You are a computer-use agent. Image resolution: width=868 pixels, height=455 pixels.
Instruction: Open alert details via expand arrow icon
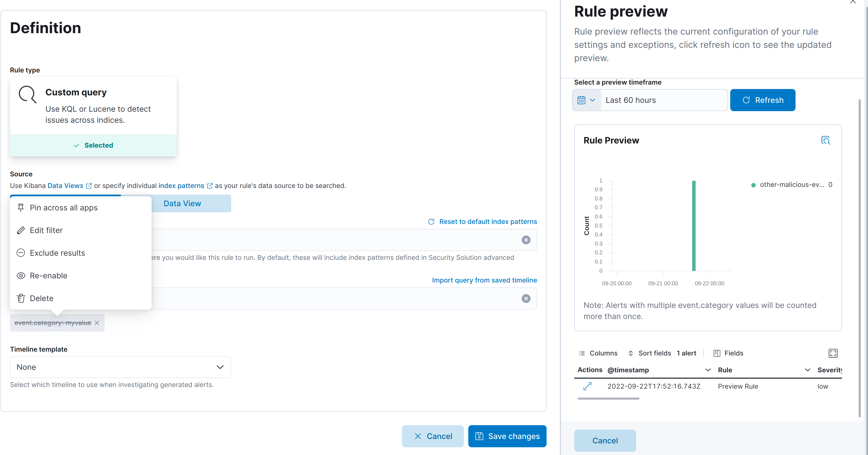587,386
